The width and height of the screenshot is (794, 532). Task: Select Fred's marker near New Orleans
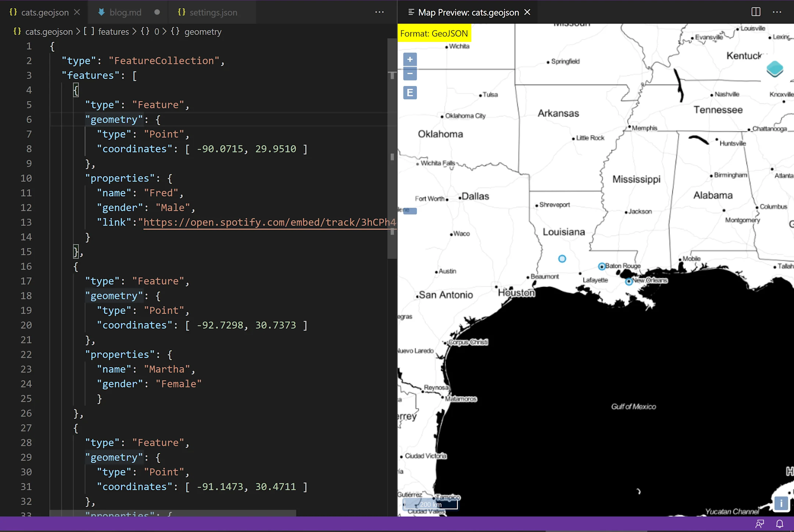click(629, 281)
